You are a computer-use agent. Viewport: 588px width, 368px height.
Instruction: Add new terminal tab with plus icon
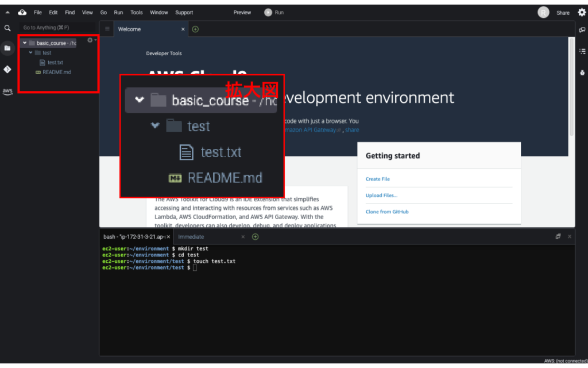pos(256,236)
